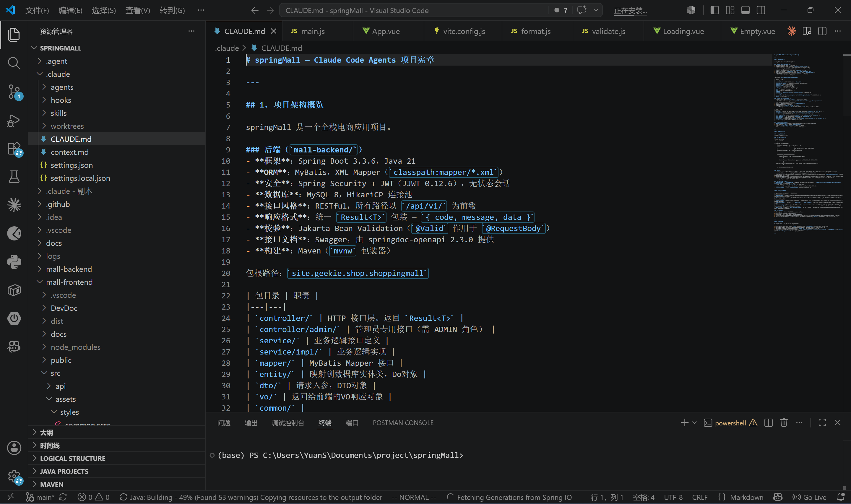Screen dimensions: 851x504
Task: Expand the hooks folder
Action: click(117, 100)
